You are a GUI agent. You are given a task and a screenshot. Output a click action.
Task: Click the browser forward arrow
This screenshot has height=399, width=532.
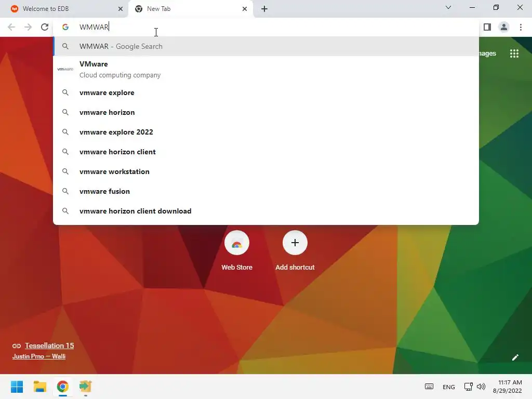28,27
